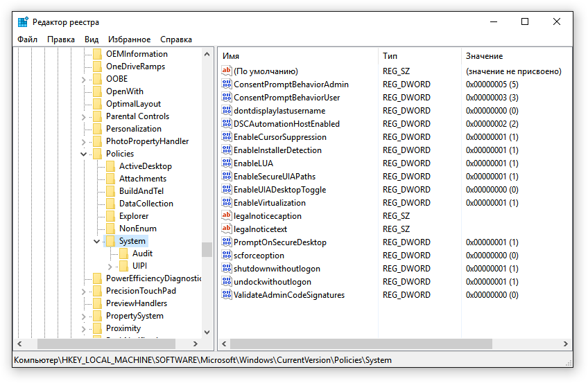The height and width of the screenshot is (383, 588).
Task: Click the DWORD icon of EnableLUA
Action: 227,163
